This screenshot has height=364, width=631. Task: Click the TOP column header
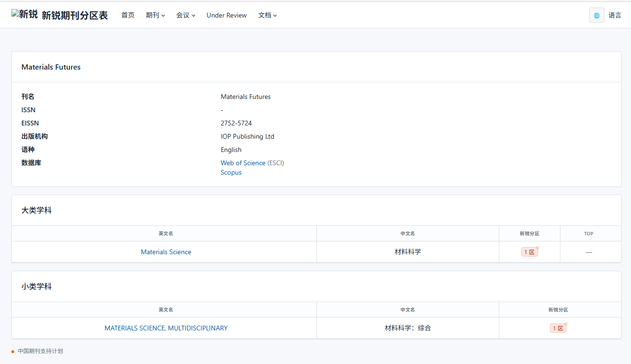pyautogui.click(x=588, y=233)
